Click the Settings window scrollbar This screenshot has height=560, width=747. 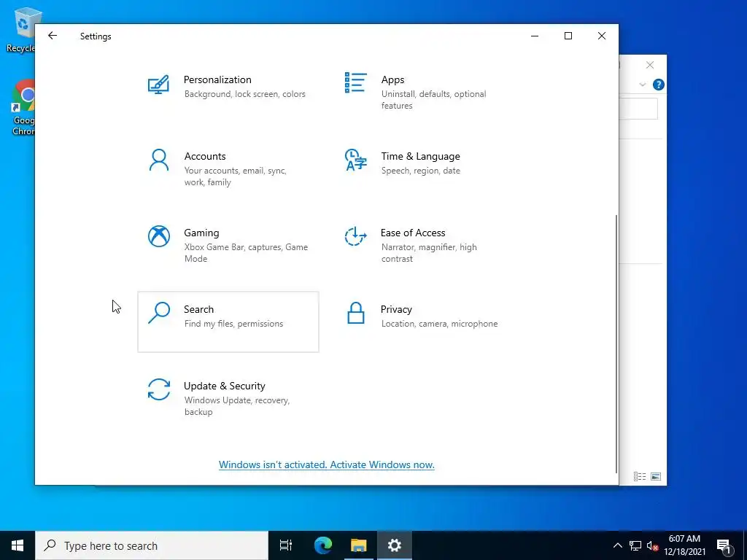point(616,343)
